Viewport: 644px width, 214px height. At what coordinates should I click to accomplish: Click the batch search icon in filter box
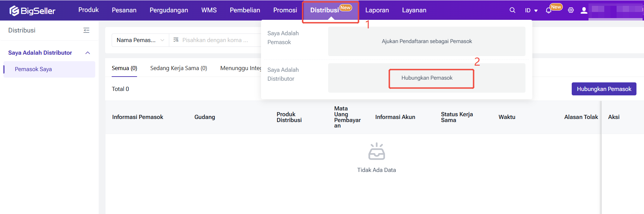coord(176,40)
